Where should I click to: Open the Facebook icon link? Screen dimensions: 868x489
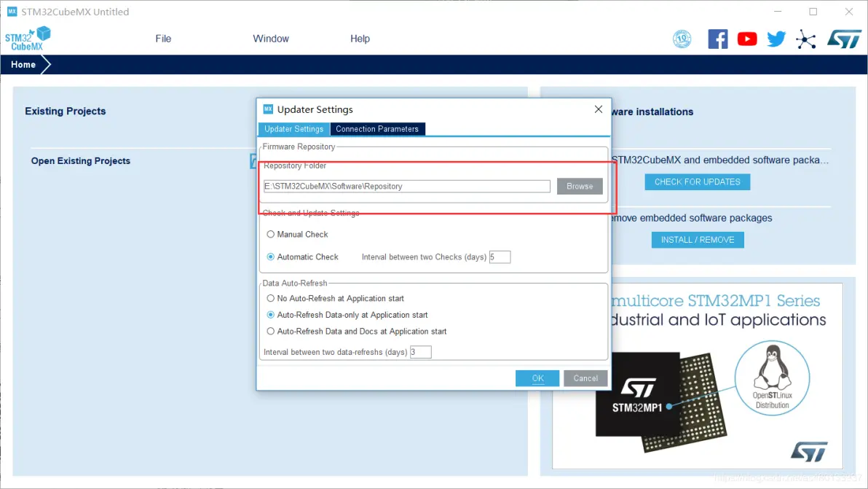(x=718, y=39)
